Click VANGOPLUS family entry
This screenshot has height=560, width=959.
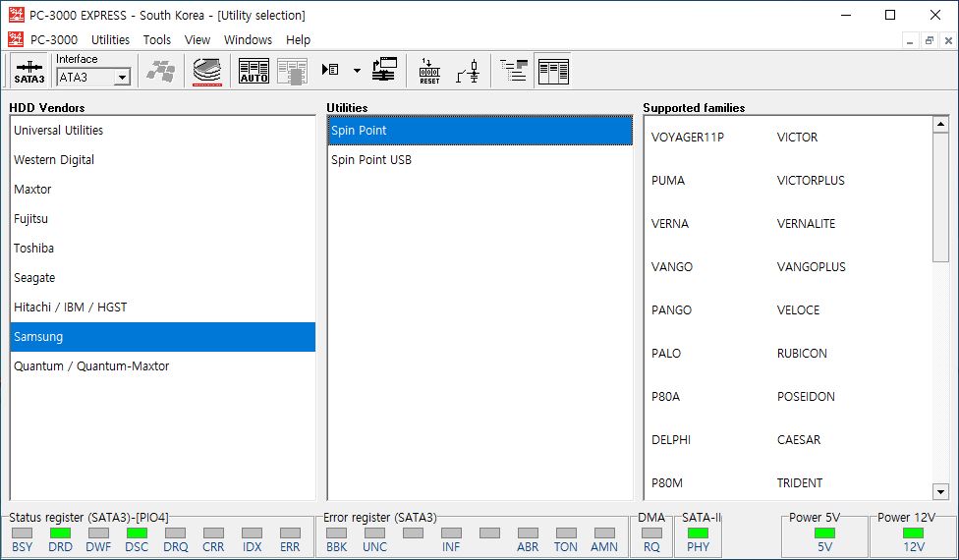pyautogui.click(x=811, y=266)
